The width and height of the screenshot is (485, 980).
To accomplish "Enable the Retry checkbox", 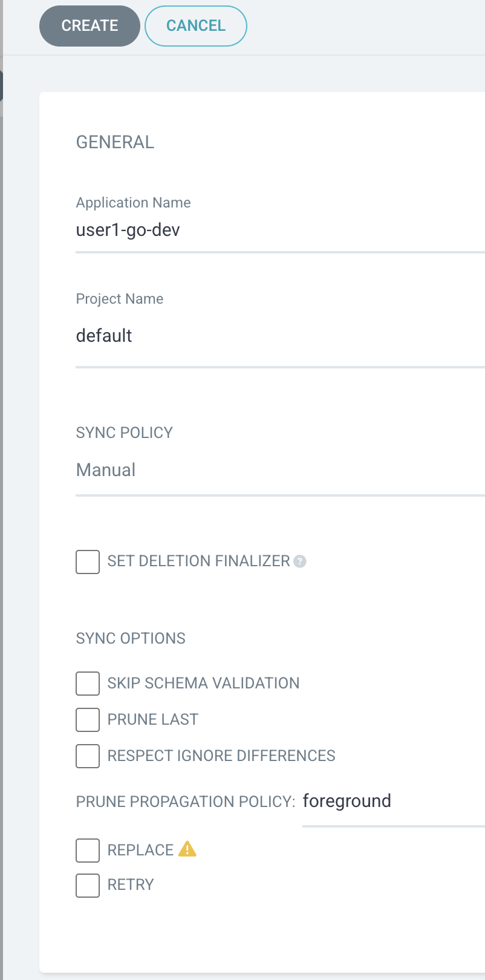I will 88,885.
